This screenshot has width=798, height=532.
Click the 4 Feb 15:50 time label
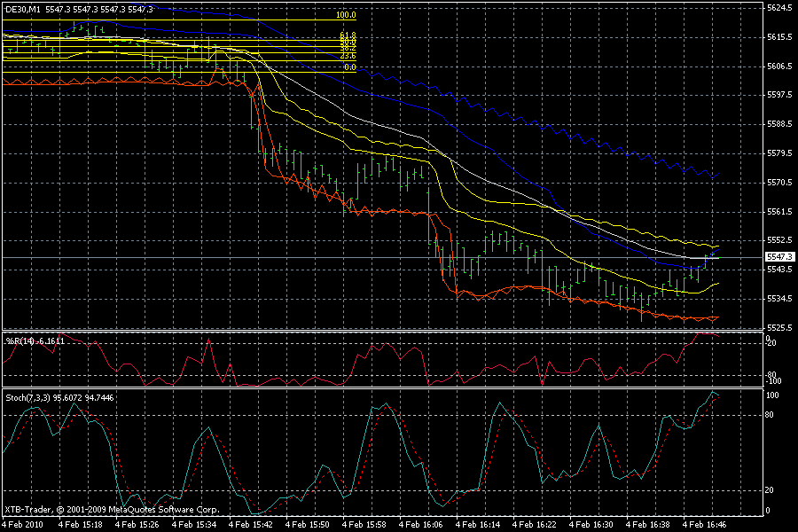[308, 524]
